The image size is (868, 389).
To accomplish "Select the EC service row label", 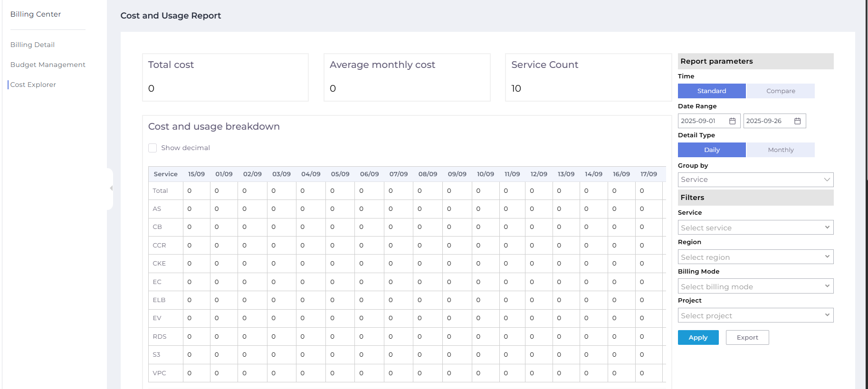I will [157, 282].
